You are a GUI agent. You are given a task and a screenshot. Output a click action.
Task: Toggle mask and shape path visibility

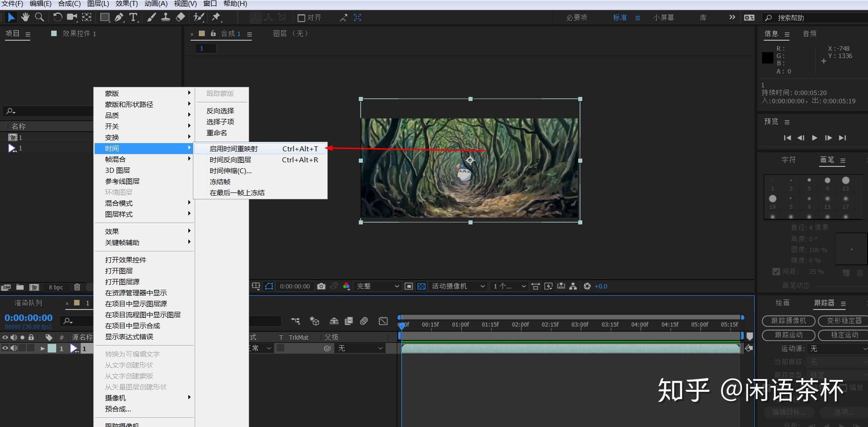(269, 286)
